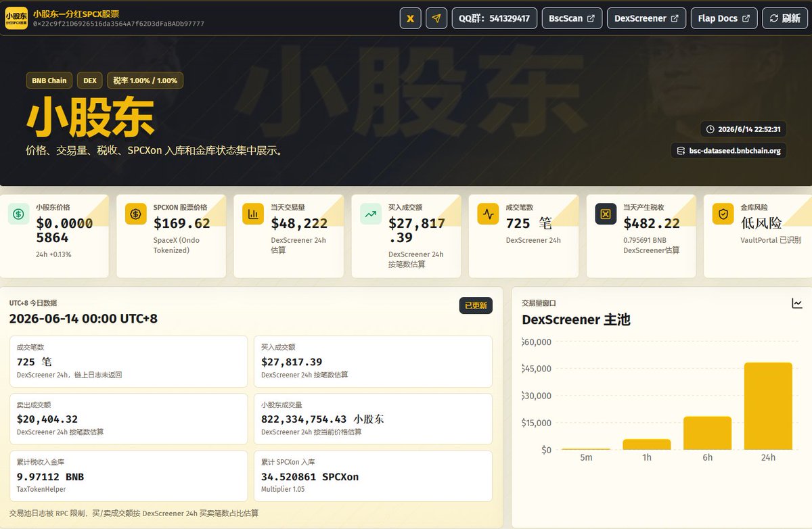This screenshot has height=529, width=812.
Task: Click the dark icon on 当天产生税收 card
Action: [x=606, y=214]
